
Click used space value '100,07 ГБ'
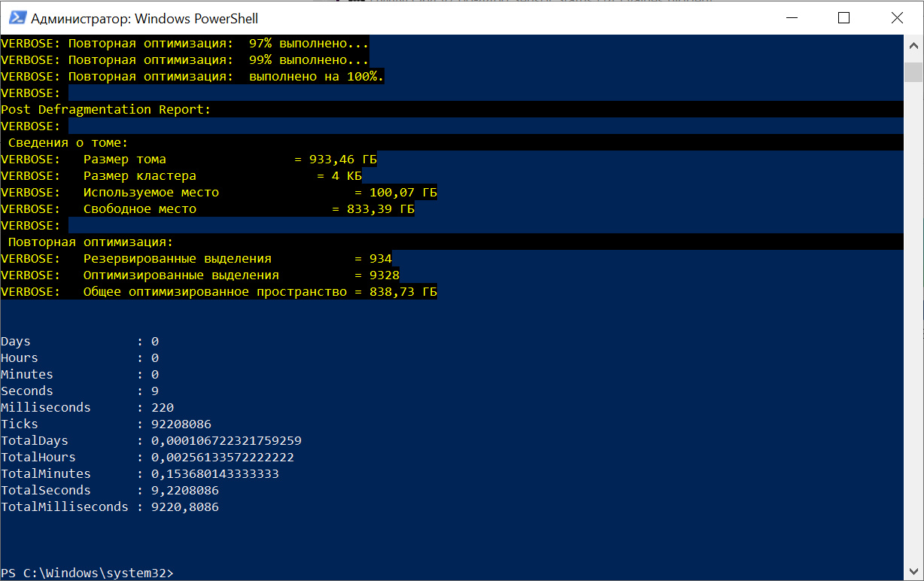pyautogui.click(x=403, y=193)
